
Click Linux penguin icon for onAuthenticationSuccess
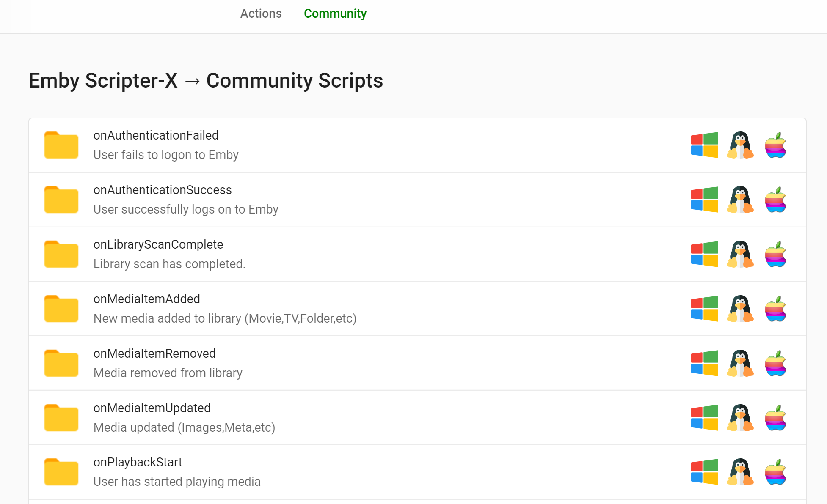(740, 200)
